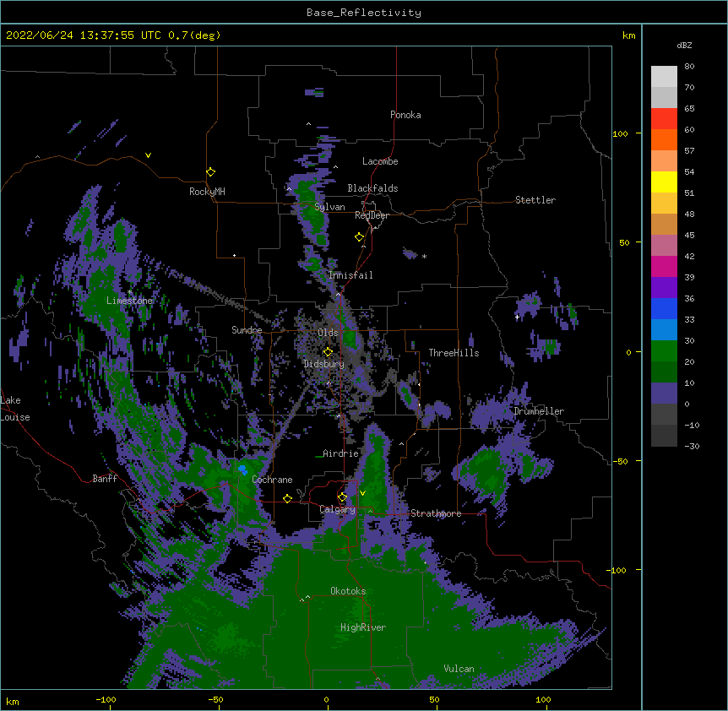Click the Lacombe label
728x711 pixels.
380,161
